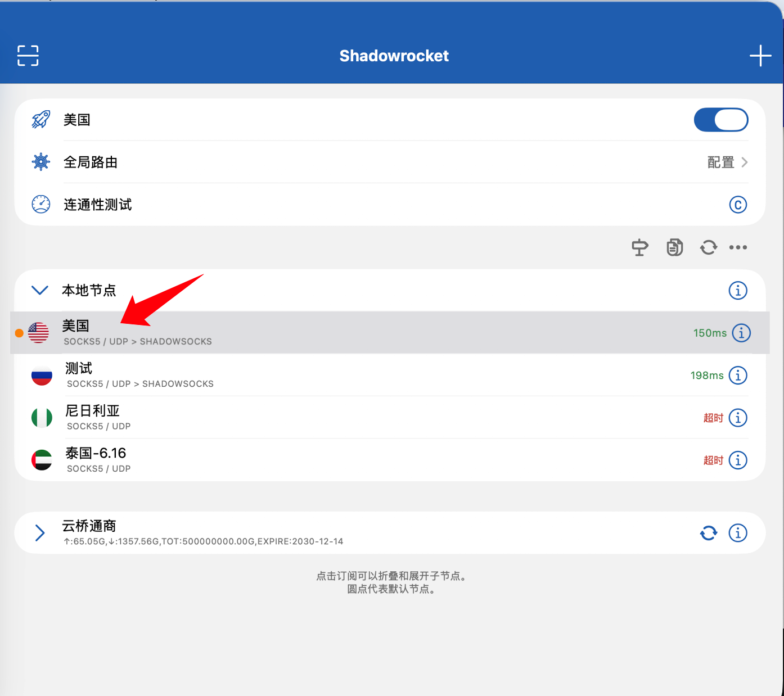This screenshot has height=696, width=784.
Task: Click the 圆点代表默认节点 hint text
Action: tap(391, 589)
